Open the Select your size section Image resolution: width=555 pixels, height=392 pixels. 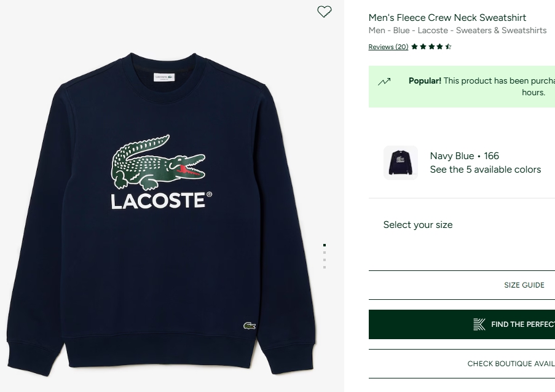[x=418, y=225]
